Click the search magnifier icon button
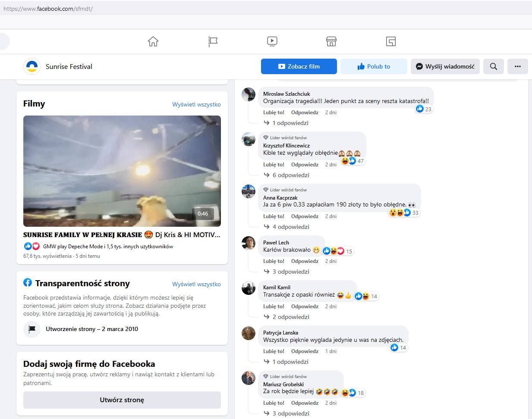The width and height of the screenshot is (532, 419). (x=494, y=66)
